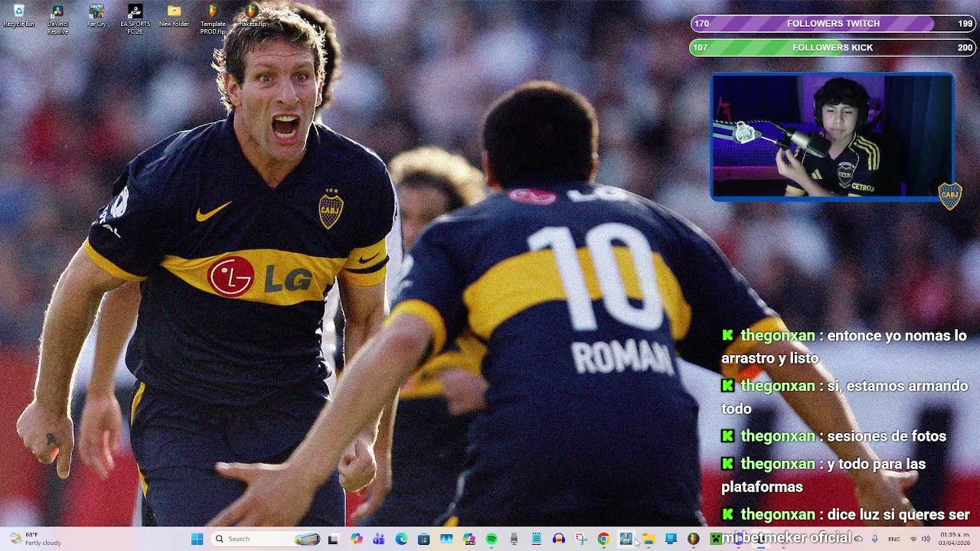
Task: Open Microsoft Edge from the taskbar
Action: (401, 539)
